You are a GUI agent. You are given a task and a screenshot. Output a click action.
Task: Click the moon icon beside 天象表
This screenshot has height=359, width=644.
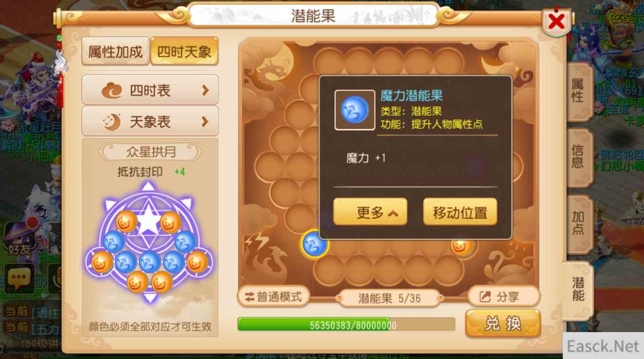pyautogui.click(x=112, y=122)
